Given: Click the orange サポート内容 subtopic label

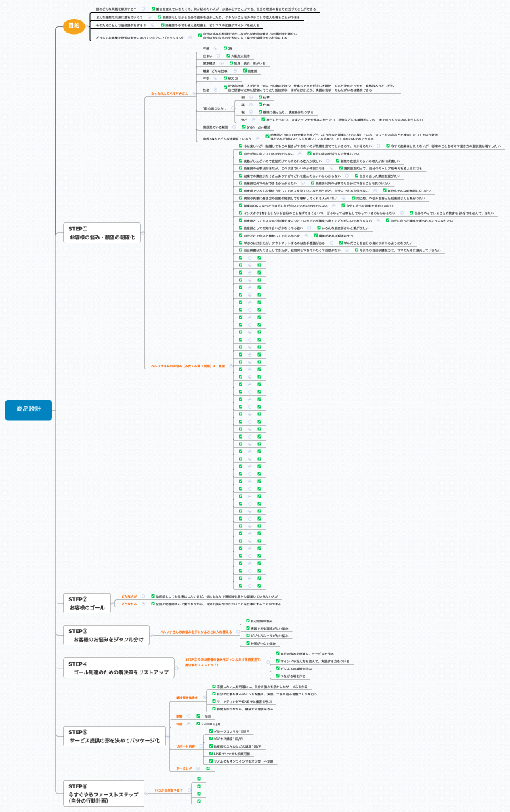Looking at the screenshot, I should click(185, 746).
